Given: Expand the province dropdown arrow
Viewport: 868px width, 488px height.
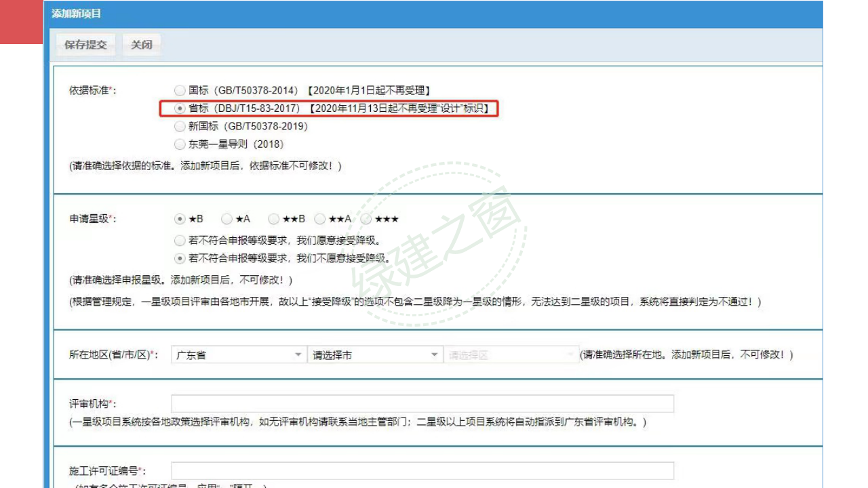Looking at the screenshot, I should click(299, 354).
